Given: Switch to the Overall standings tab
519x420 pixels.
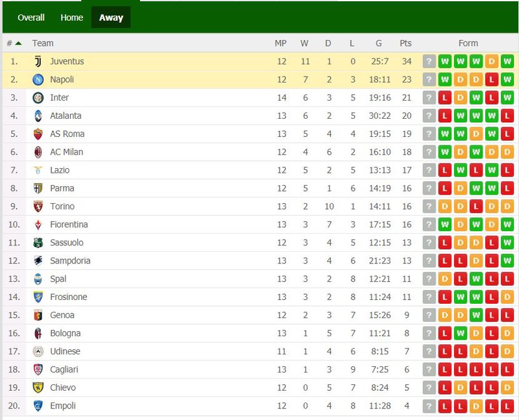Looking at the screenshot, I should [31, 18].
